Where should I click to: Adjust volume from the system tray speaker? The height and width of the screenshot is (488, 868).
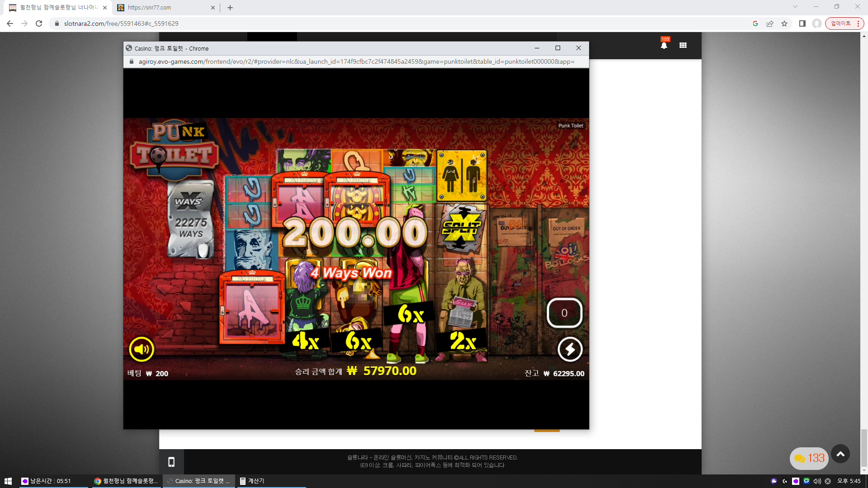[817, 481]
